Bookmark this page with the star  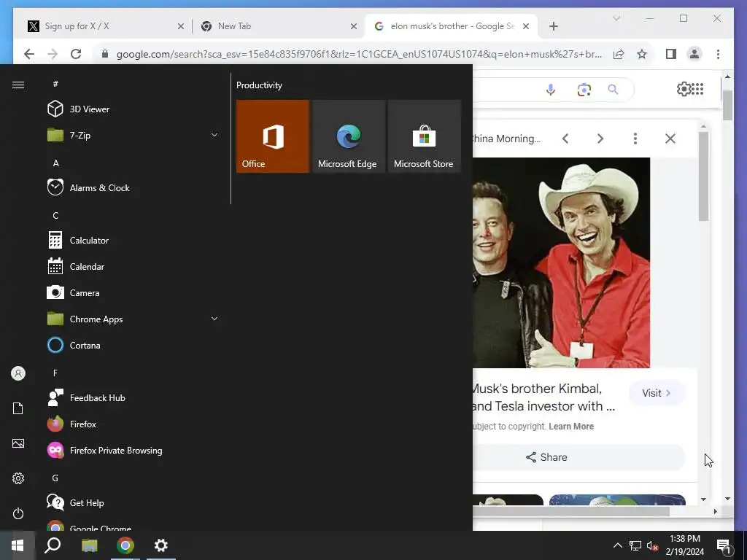[x=642, y=54]
